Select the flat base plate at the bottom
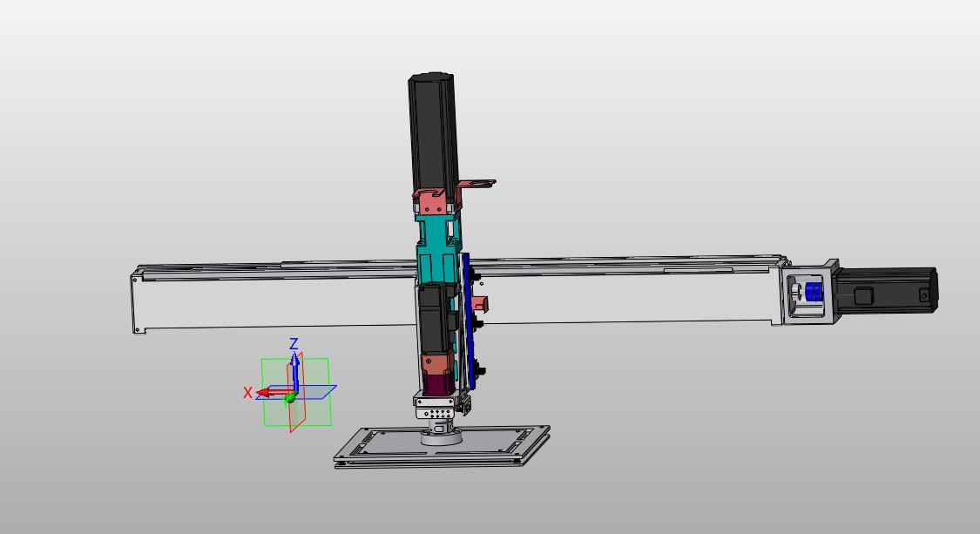 tap(442, 446)
